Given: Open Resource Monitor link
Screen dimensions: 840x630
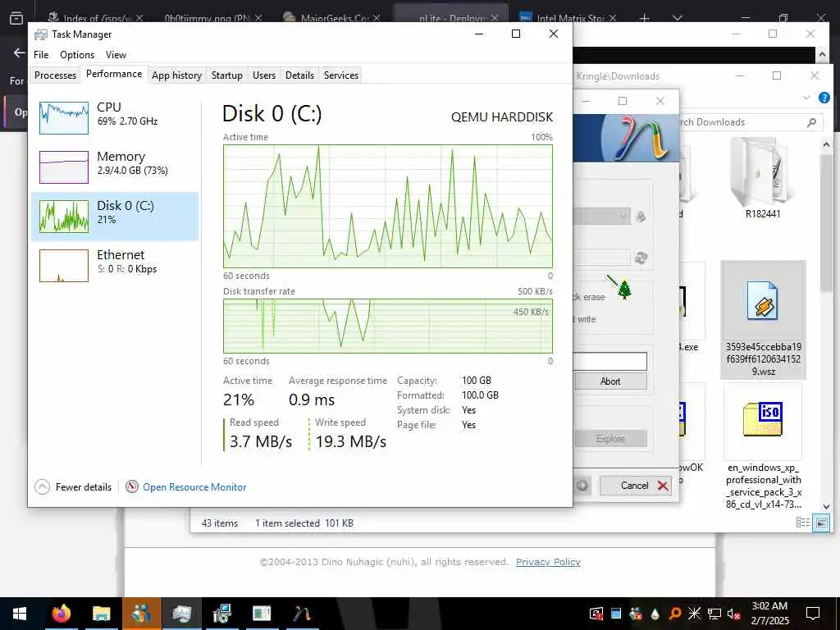Looking at the screenshot, I should pos(194,487).
